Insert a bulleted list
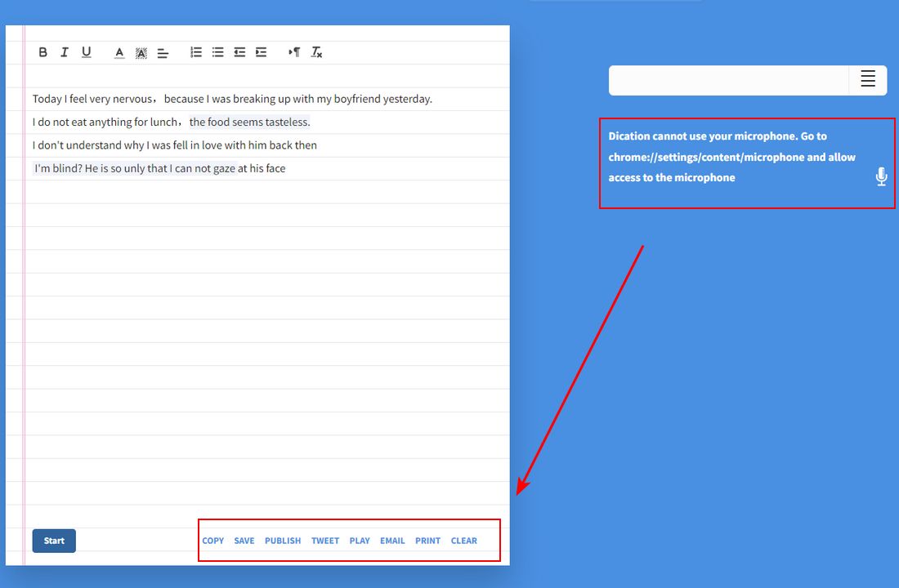Viewport: 899px width, 588px height. 218,52
